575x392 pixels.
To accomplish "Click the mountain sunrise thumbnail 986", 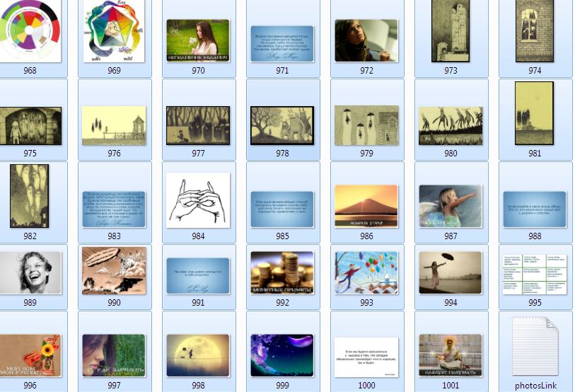I will (x=366, y=207).
